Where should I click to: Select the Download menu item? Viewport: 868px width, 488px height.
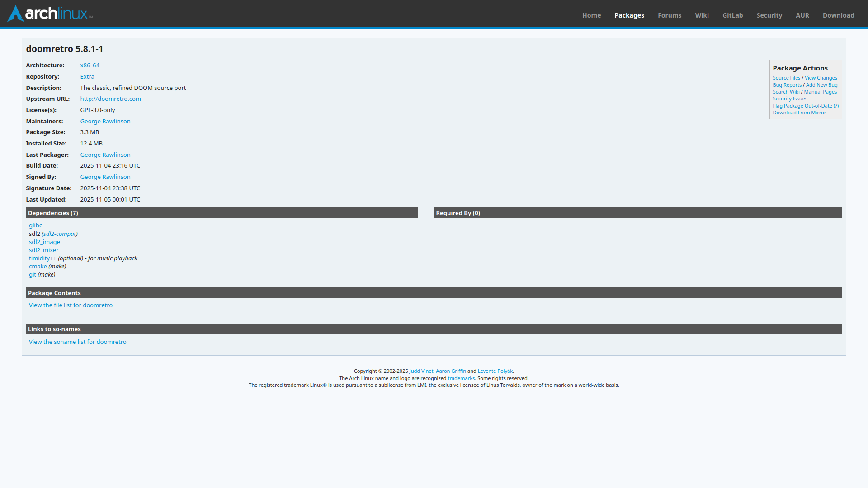click(838, 15)
